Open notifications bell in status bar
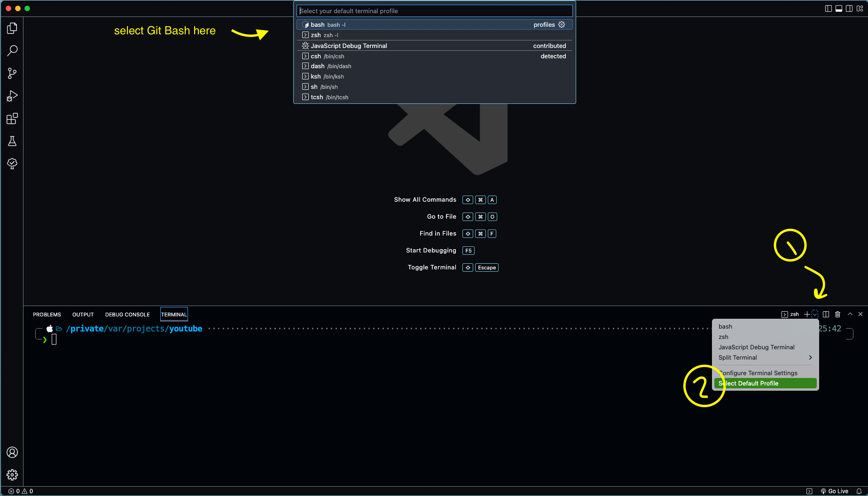This screenshot has width=868, height=496. tap(859, 491)
